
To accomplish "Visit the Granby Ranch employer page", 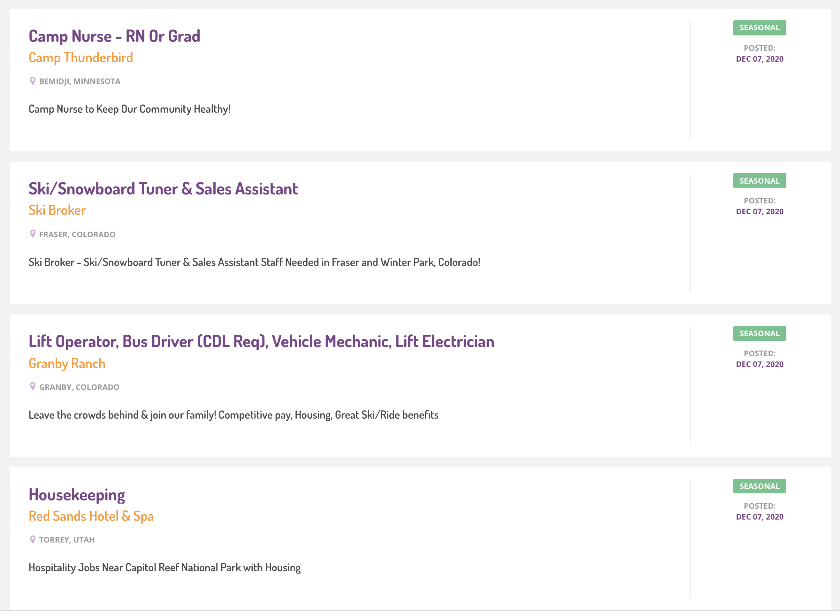I will [67, 363].
